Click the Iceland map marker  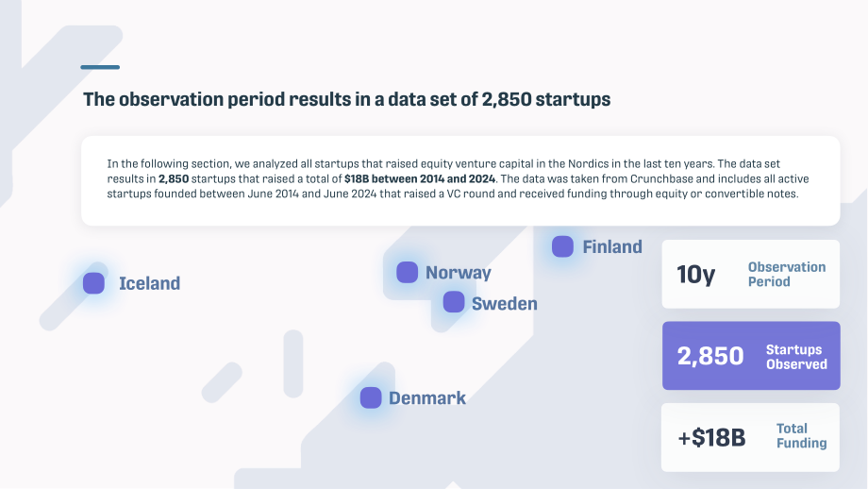pyautogui.click(x=93, y=283)
